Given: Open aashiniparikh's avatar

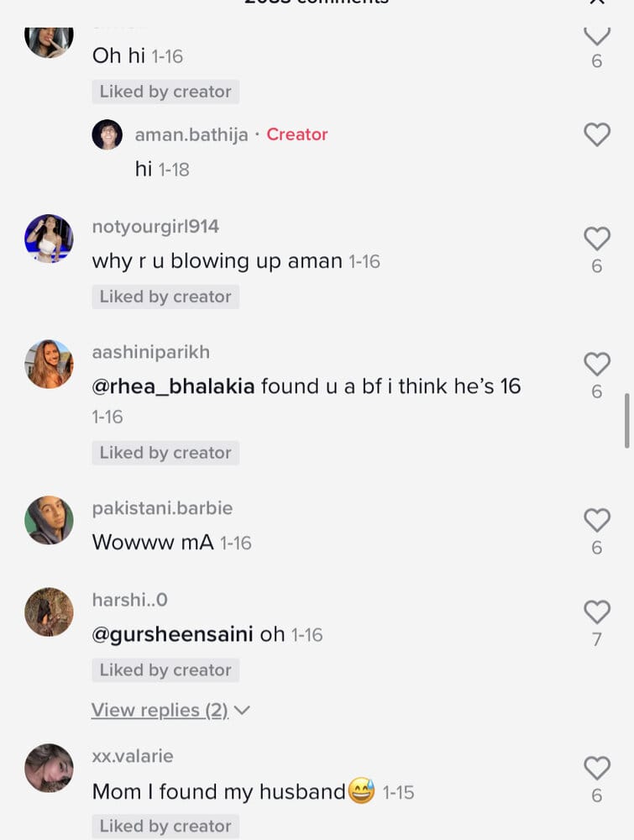Looking at the screenshot, I should (x=49, y=364).
